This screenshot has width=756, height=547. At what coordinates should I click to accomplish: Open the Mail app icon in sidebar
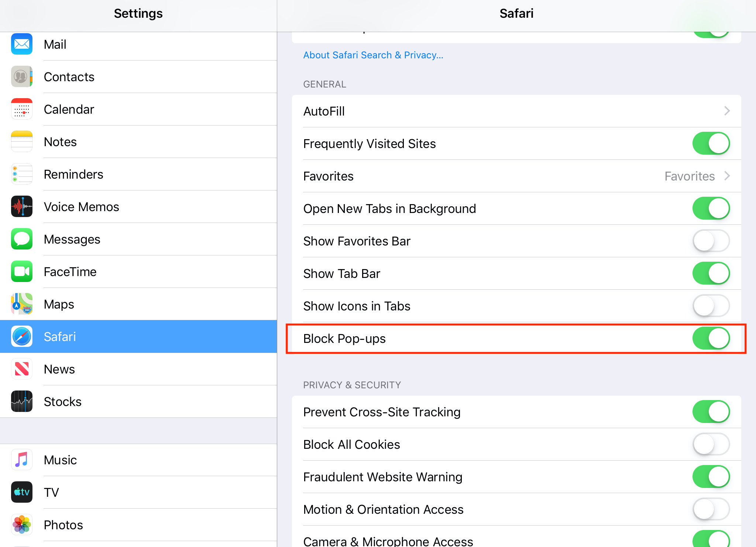tap(22, 44)
